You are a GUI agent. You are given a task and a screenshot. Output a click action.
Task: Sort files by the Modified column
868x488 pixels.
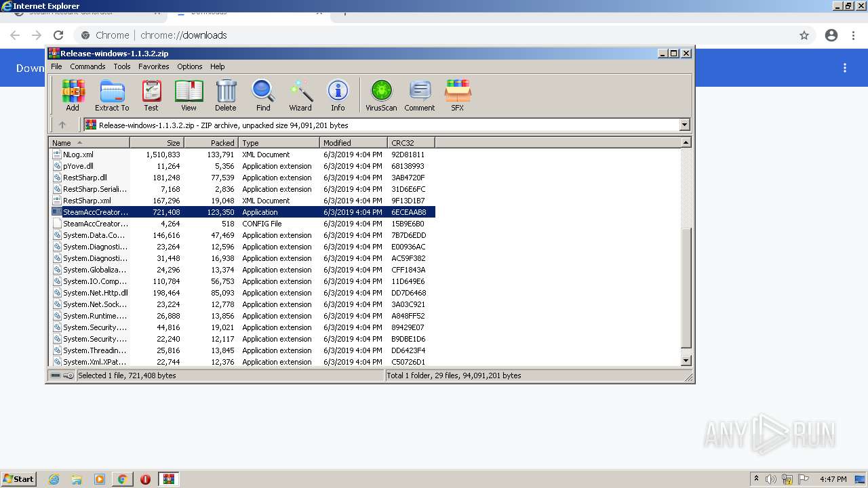[353, 143]
